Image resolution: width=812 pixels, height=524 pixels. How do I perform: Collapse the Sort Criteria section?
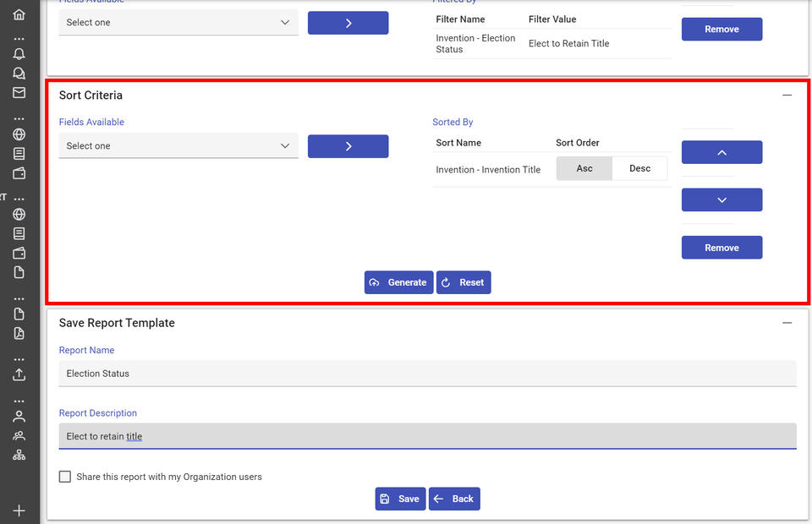(787, 96)
